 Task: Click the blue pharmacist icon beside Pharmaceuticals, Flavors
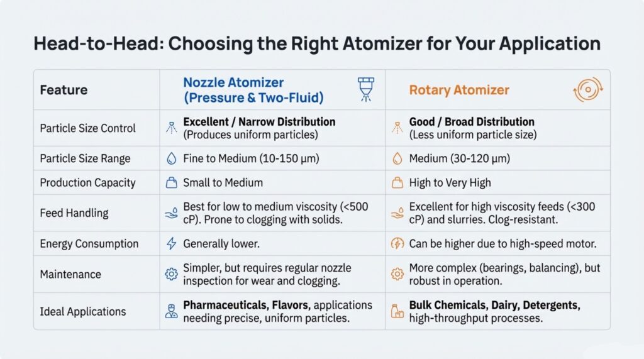171,311
